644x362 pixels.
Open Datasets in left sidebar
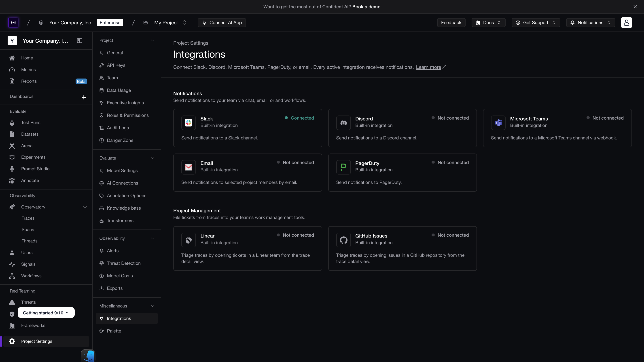(46, 134)
